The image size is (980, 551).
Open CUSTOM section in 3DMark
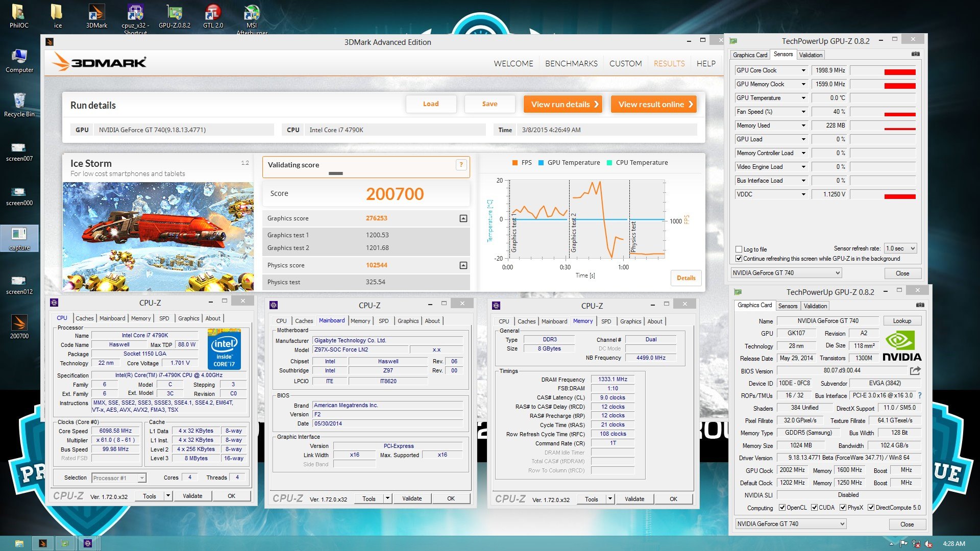pyautogui.click(x=625, y=63)
